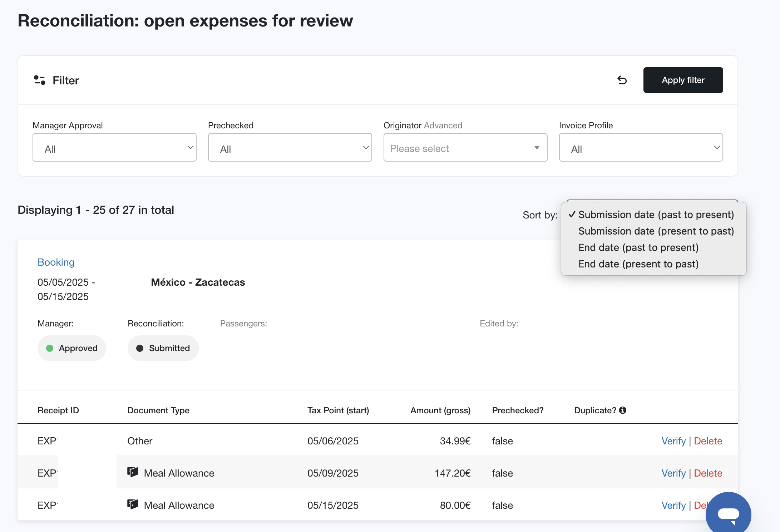Image resolution: width=780 pixels, height=532 pixels.
Task: Select Submission date (present to past)
Action: [654, 231]
